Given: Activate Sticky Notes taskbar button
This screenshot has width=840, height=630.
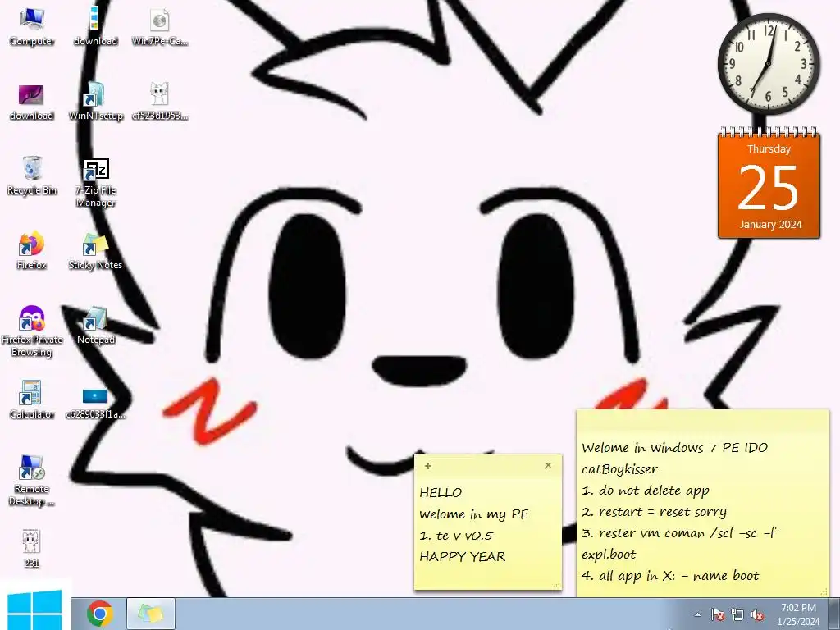Looking at the screenshot, I should click(151, 614).
